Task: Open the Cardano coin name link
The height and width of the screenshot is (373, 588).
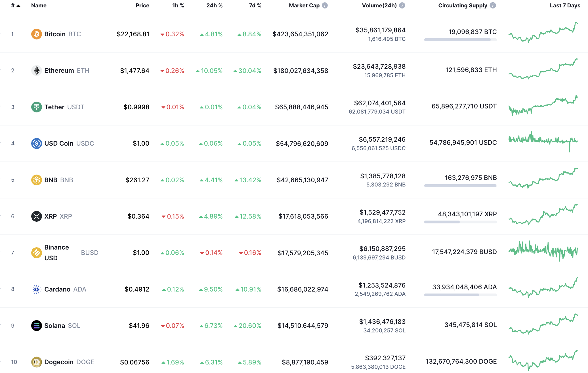Action: pyautogui.click(x=57, y=289)
